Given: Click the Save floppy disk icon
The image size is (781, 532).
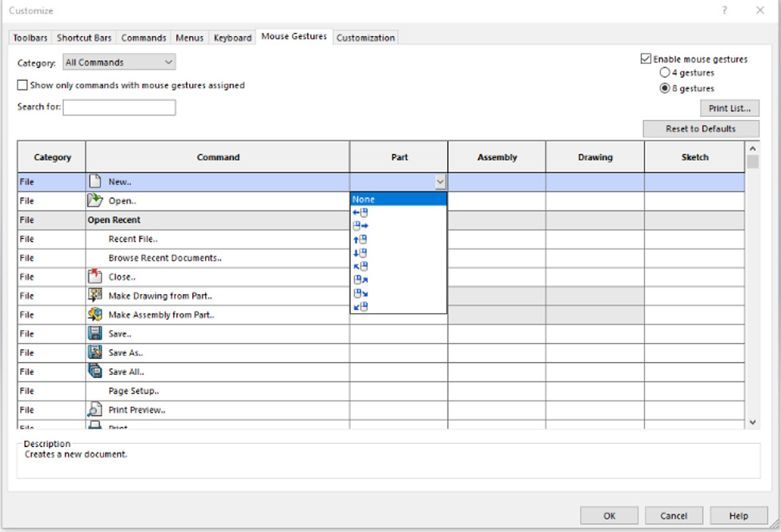Looking at the screenshot, I should click(95, 333).
